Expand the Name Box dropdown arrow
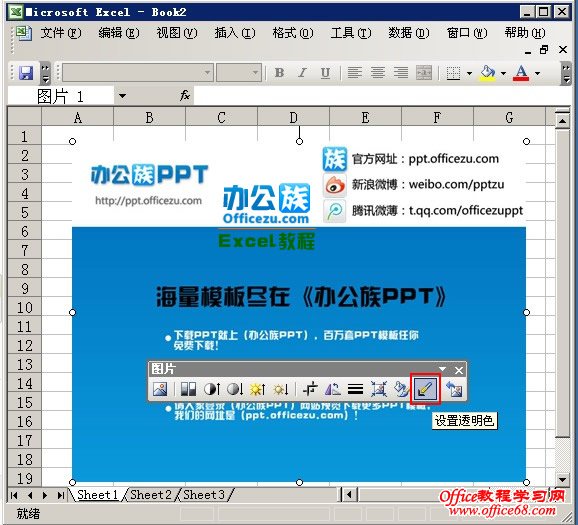This screenshot has width=578, height=525. 122,96
